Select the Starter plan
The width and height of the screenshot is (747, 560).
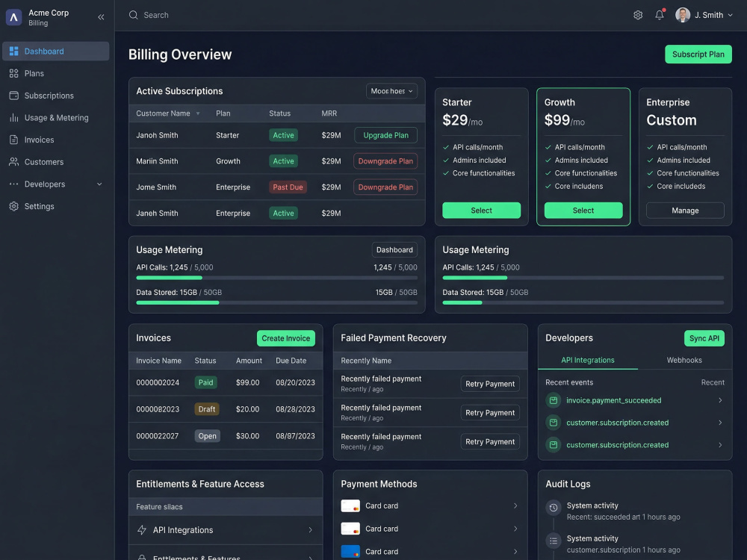(481, 211)
